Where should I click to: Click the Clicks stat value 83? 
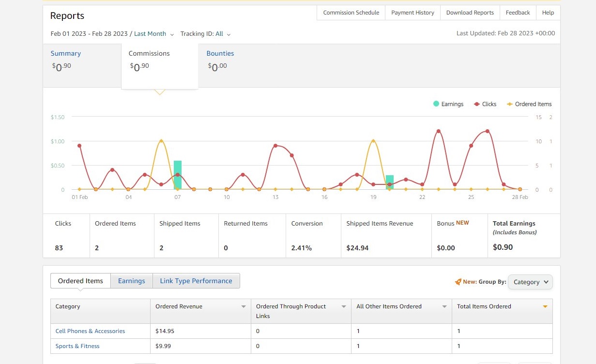click(x=59, y=248)
